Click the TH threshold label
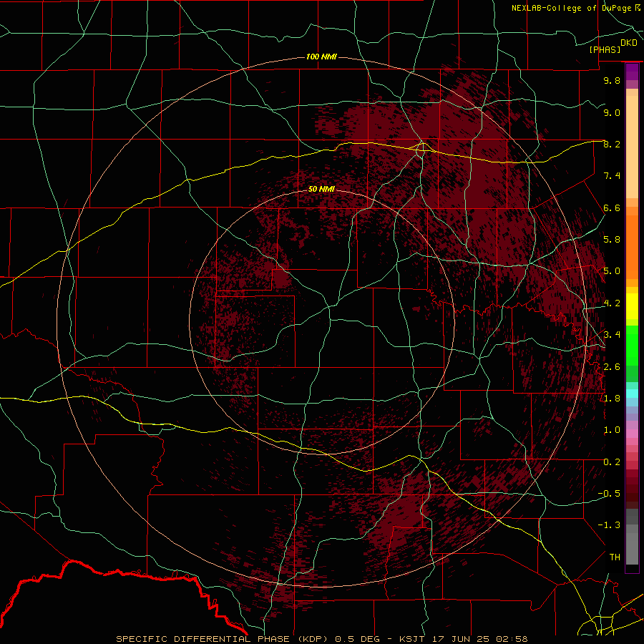Image resolution: width=644 pixels, height=644 pixels. [x=615, y=557]
